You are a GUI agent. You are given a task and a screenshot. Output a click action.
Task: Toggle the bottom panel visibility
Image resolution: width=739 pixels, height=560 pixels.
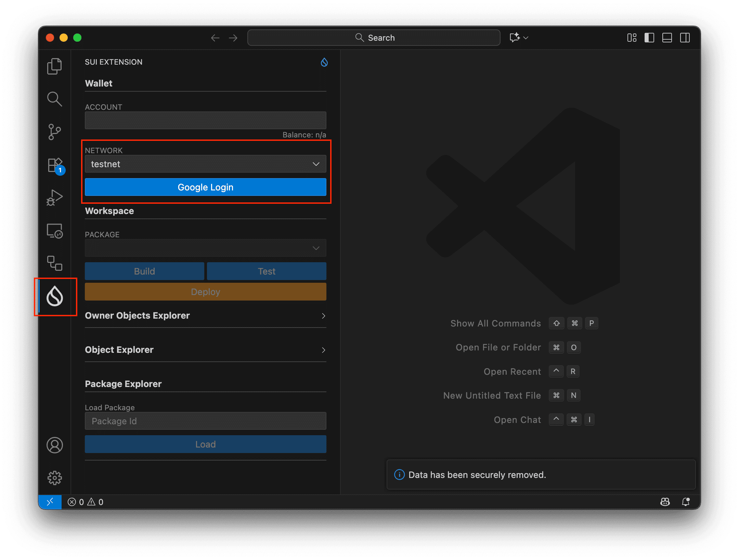click(x=667, y=38)
